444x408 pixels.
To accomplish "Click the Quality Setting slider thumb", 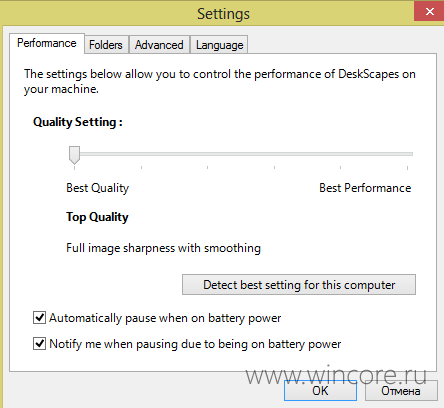I will point(74,155).
